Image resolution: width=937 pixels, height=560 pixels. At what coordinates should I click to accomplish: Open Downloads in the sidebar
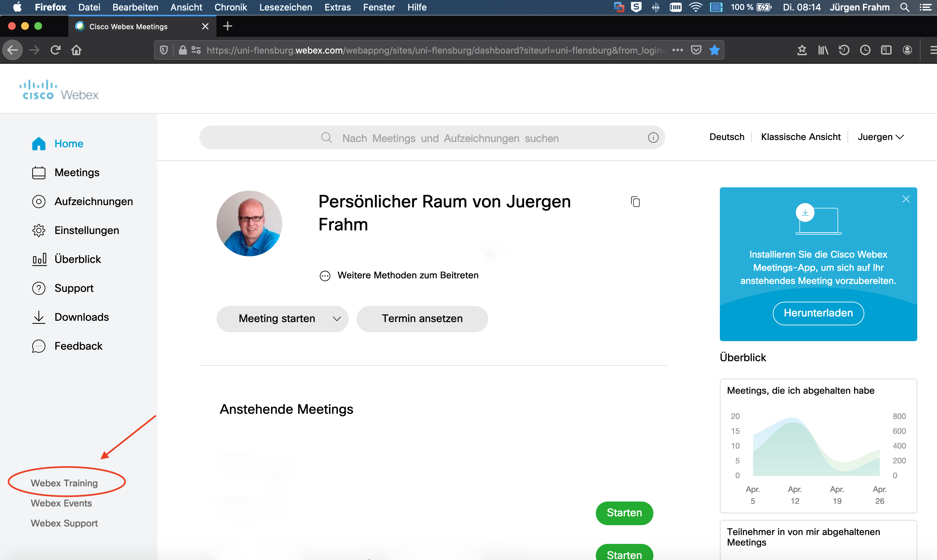[x=81, y=317]
